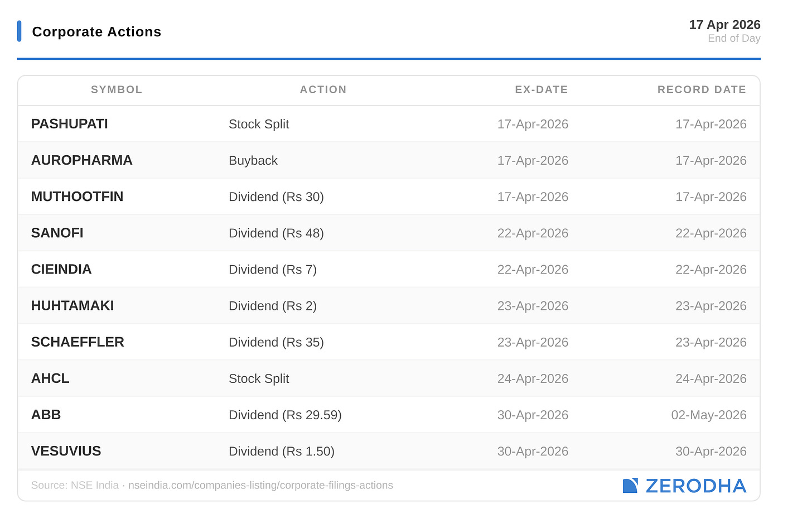Click 'Dividend (Rs 30)' for MUTHOOTFIN

tap(276, 197)
